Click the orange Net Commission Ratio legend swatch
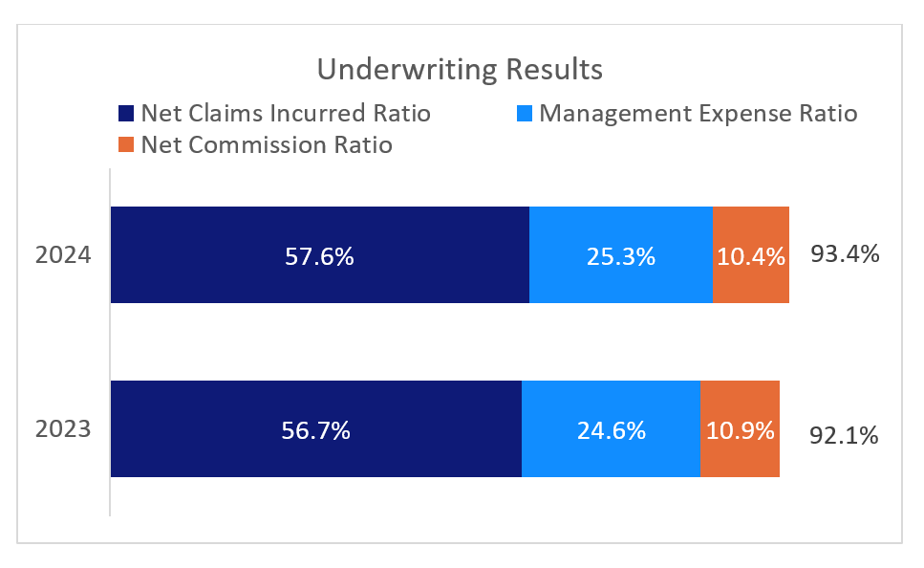 coord(125,145)
